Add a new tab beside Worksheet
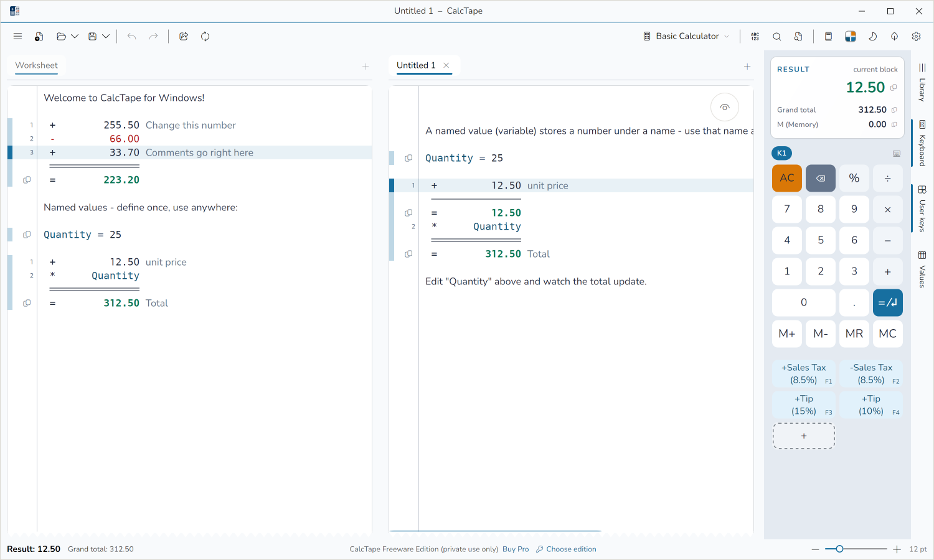Viewport: 934px width, 560px height. [366, 67]
